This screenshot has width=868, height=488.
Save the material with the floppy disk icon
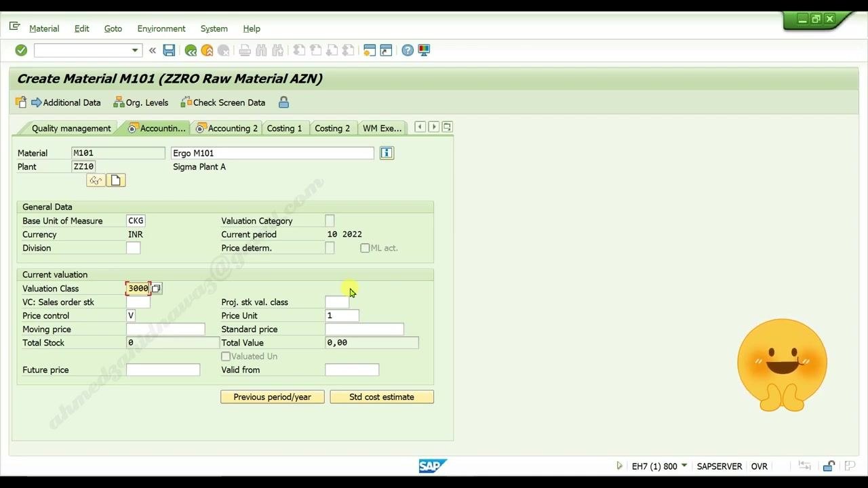[169, 50]
